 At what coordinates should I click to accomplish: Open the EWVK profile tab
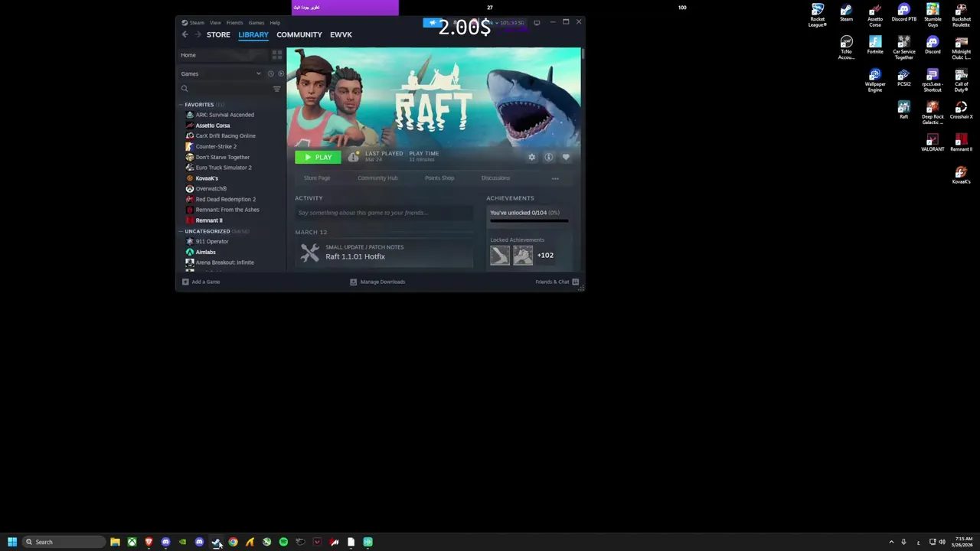(x=341, y=34)
